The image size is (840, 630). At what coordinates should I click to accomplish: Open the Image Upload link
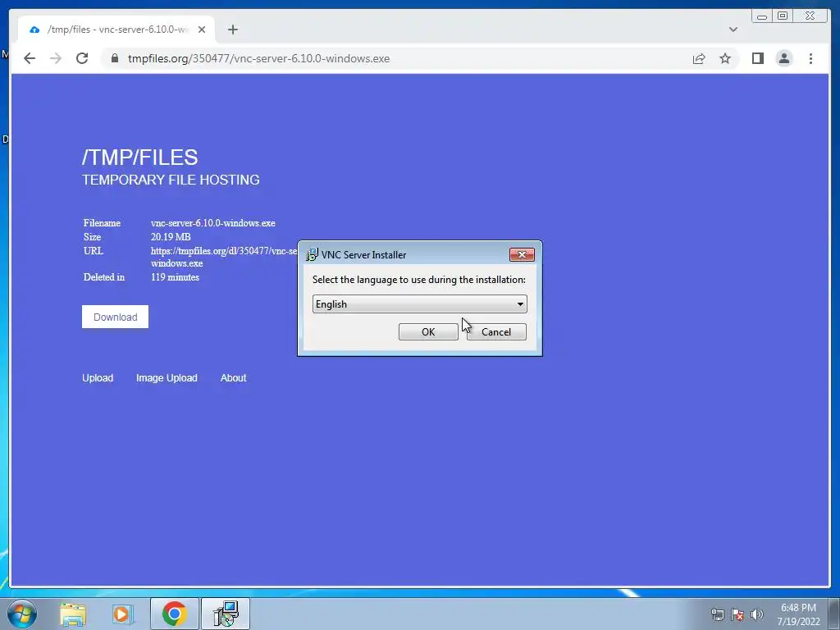click(x=167, y=377)
